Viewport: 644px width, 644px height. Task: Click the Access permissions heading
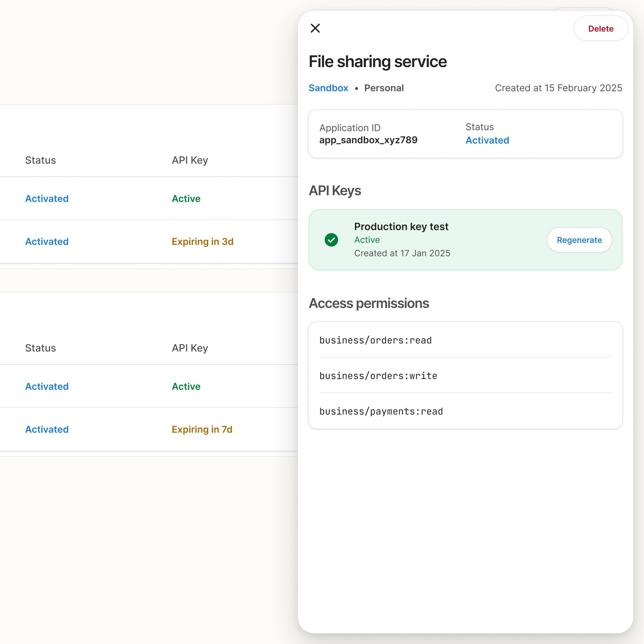(369, 303)
